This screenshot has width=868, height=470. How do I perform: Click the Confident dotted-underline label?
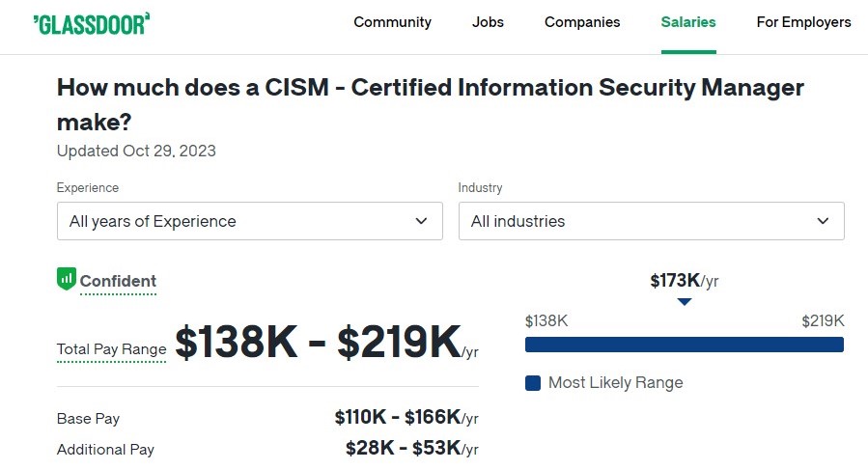tap(118, 281)
